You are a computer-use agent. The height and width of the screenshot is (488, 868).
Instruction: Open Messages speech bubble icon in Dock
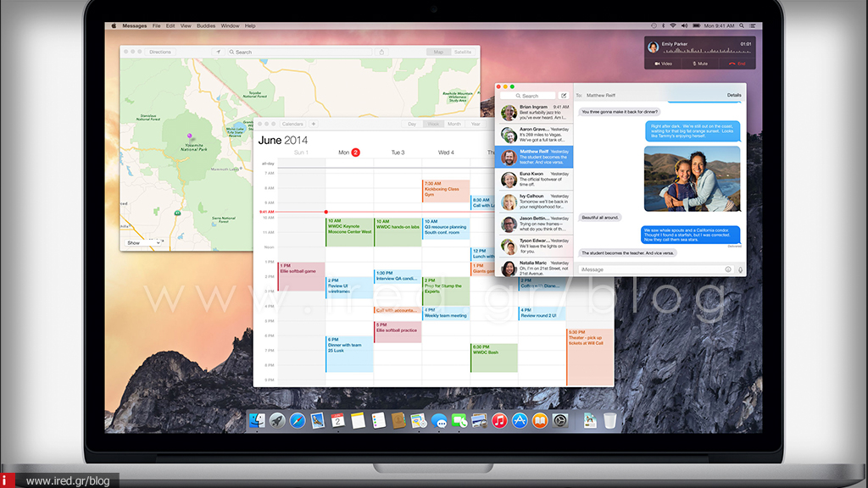[x=439, y=421]
